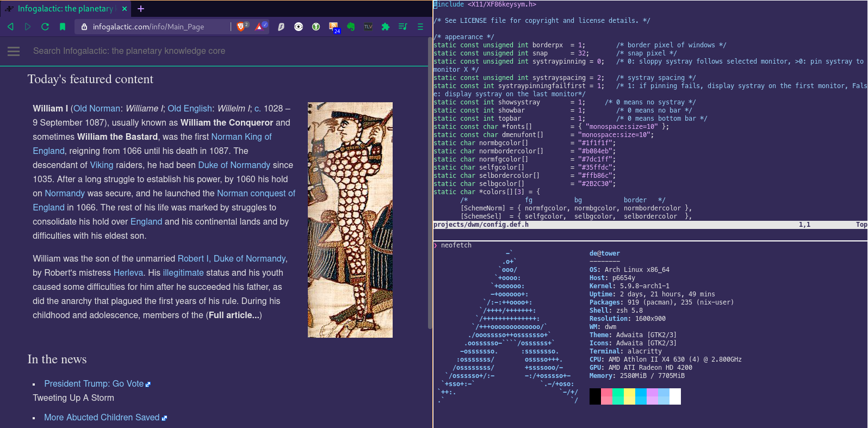Select the Infogalactic: the planetary tab
Viewport: 868px width, 428px height.
[x=65, y=9]
